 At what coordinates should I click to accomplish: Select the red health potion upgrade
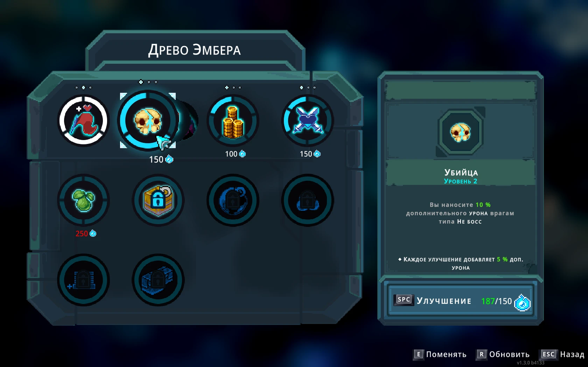pyautogui.click(x=83, y=121)
